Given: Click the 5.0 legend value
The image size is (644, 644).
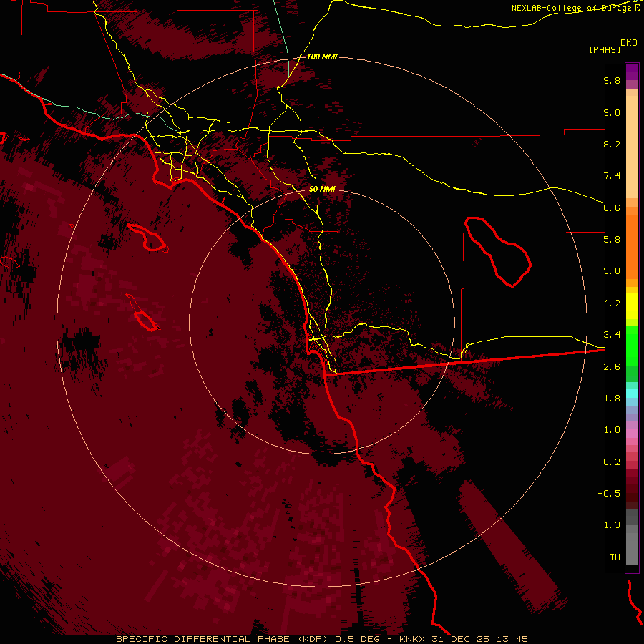Looking at the screenshot, I should click(x=612, y=271).
